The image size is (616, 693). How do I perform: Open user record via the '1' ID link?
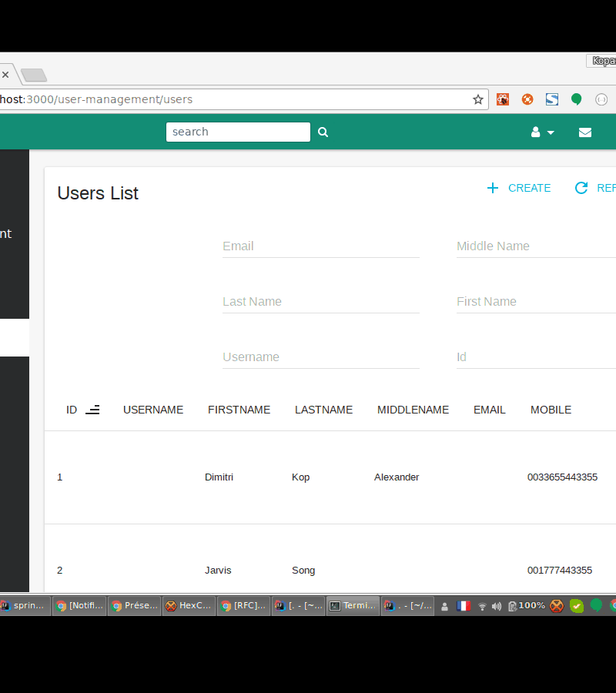point(60,477)
